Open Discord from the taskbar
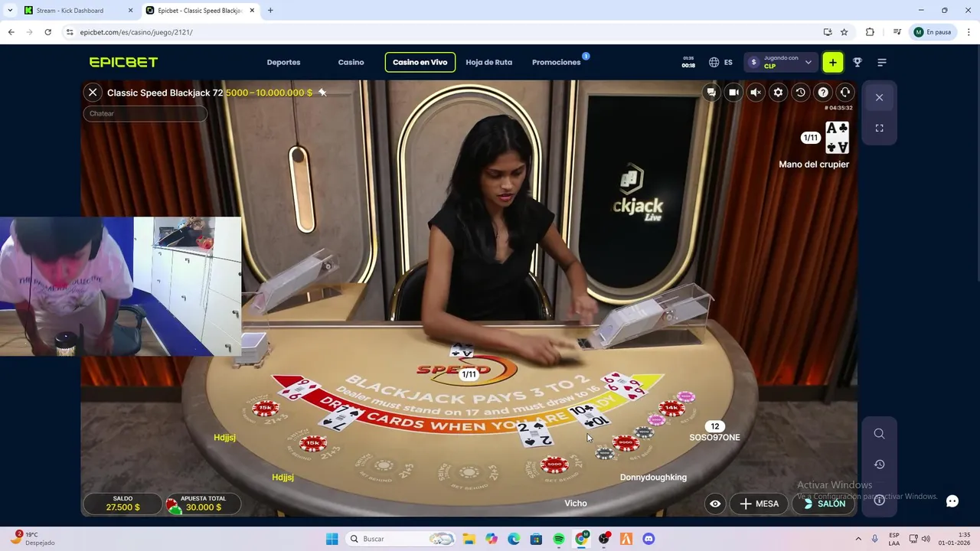 click(x=648, y=539)
